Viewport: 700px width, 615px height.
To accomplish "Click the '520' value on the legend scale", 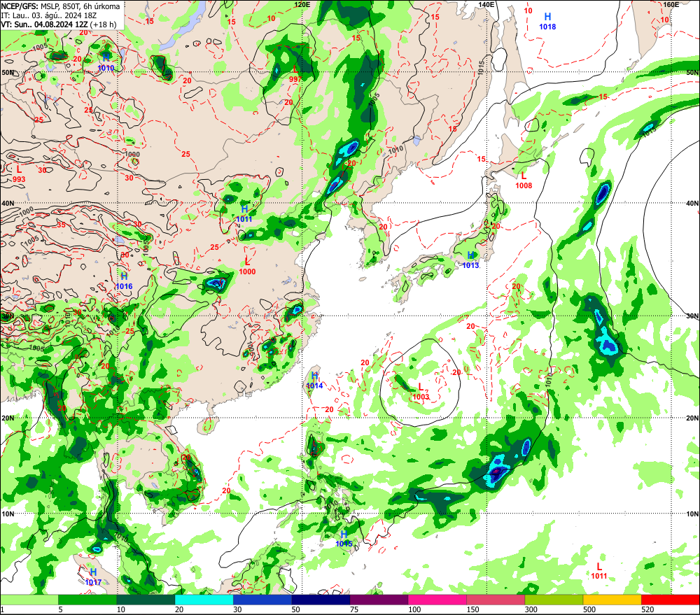I will click(x=647, y=609).
